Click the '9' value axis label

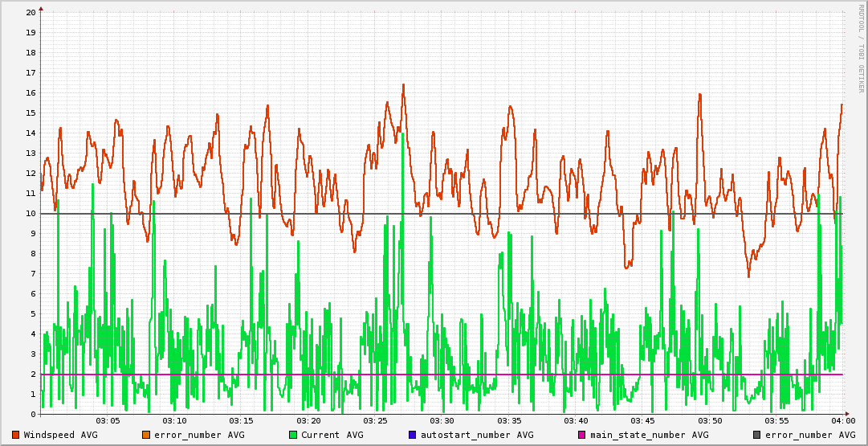click(x=33, y=233)
